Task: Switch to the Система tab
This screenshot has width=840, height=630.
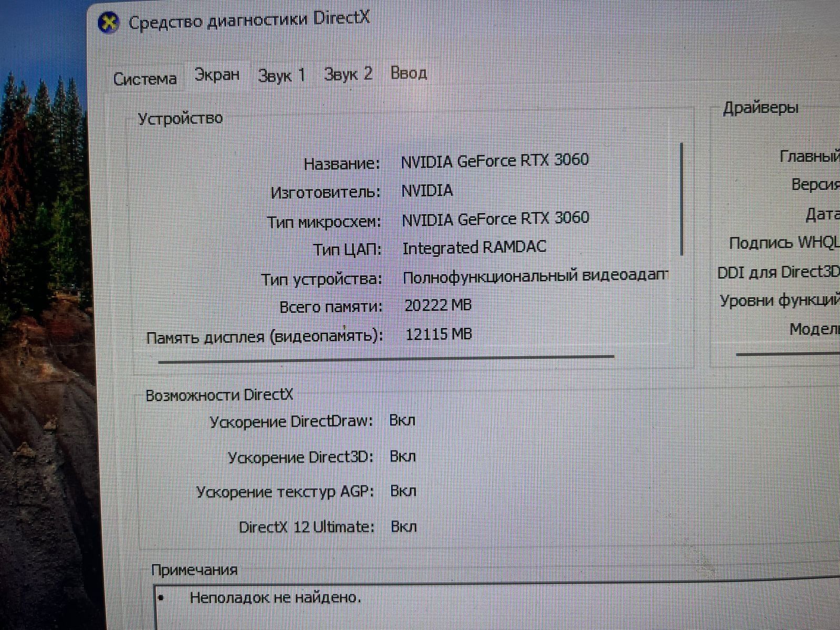Action: click(145, 79)
